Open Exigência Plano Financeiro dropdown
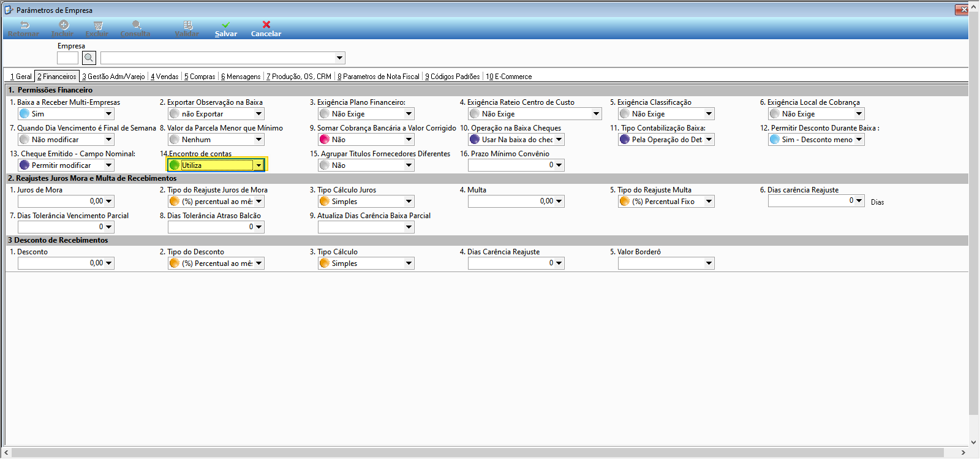Image resolution: width=980 pixels, height=459 pixels. tap(409, 114)
